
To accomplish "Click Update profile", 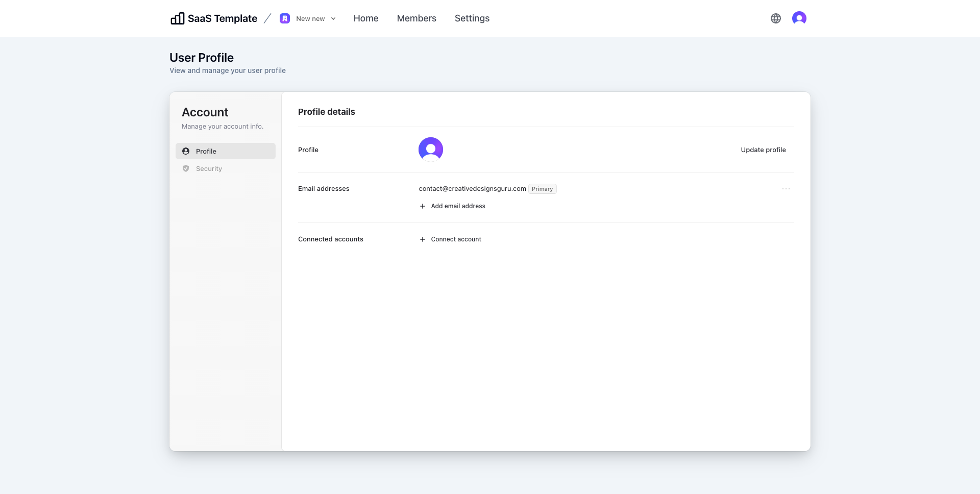I will 763,150.
